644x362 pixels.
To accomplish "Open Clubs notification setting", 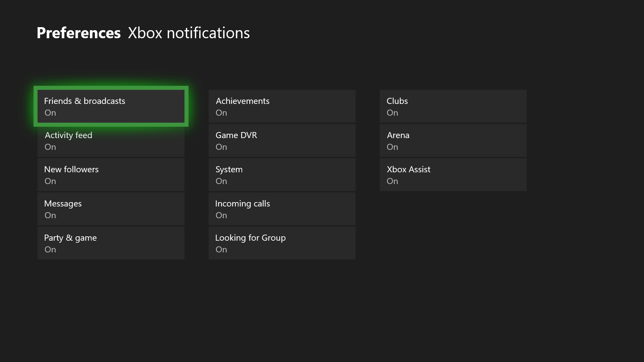I will (453, 106).
